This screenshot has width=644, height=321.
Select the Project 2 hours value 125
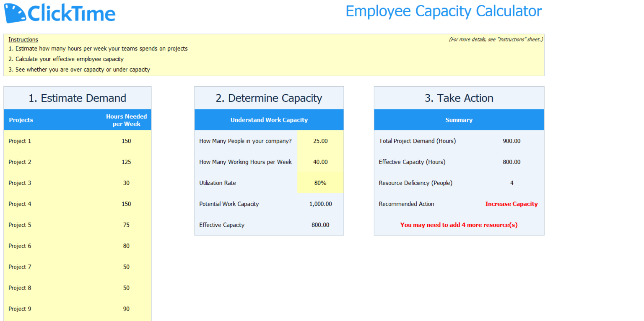126,162
